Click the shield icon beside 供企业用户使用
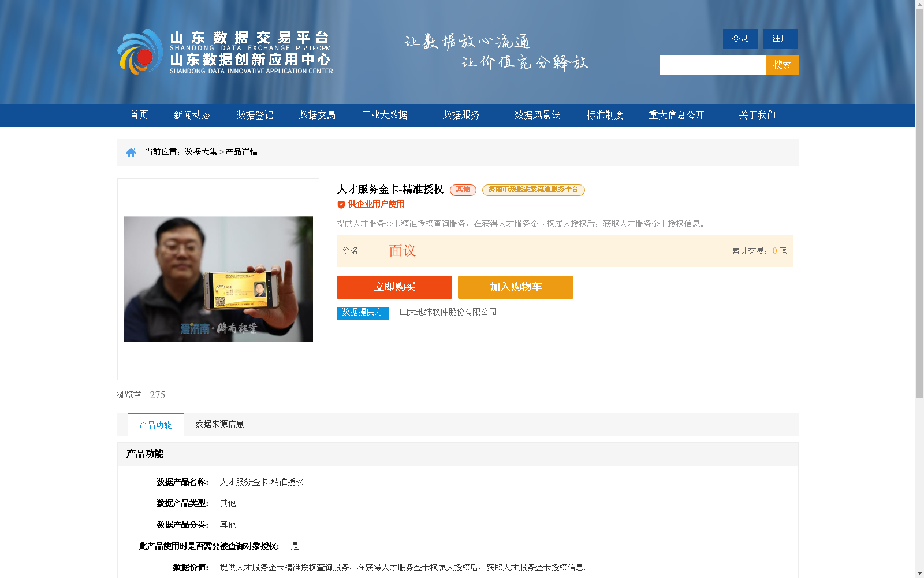 click(340, 203)
